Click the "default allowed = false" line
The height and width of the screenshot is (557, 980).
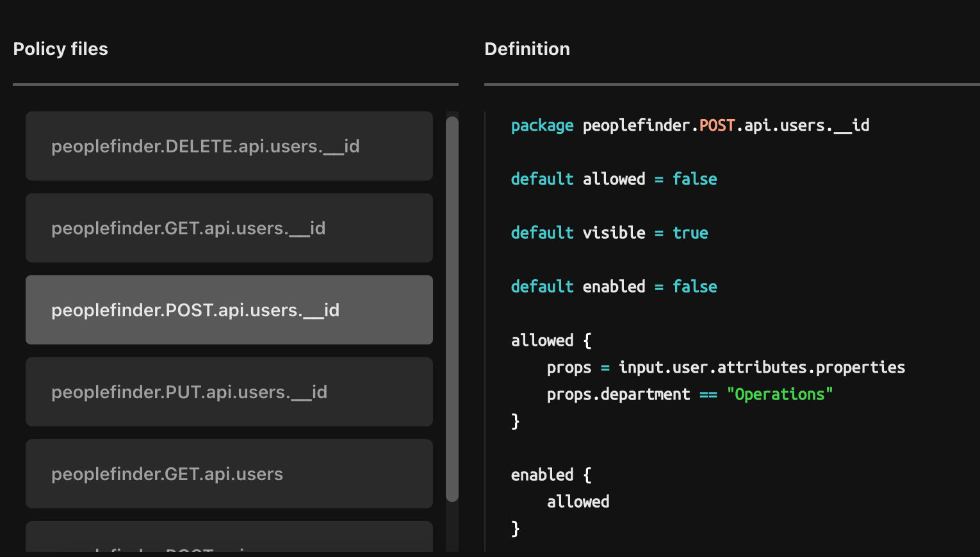[x=614, y=179]
